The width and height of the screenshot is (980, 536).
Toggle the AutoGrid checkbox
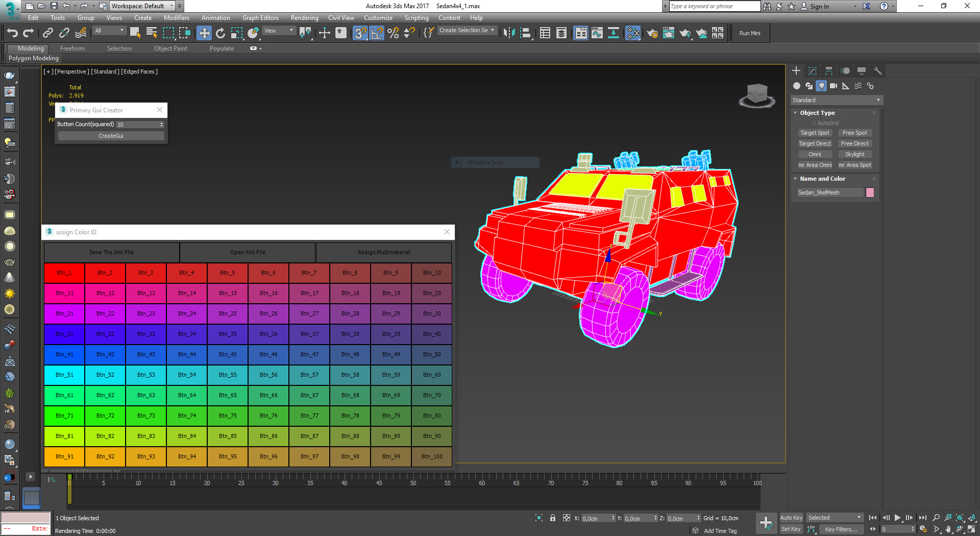pos(814,123)
